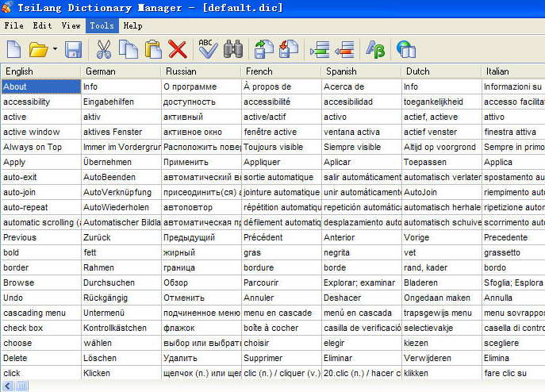Viewport: 545px width, 392px height.
Task: Select the 'автоповтор' Russian cell
Action: 201,207
